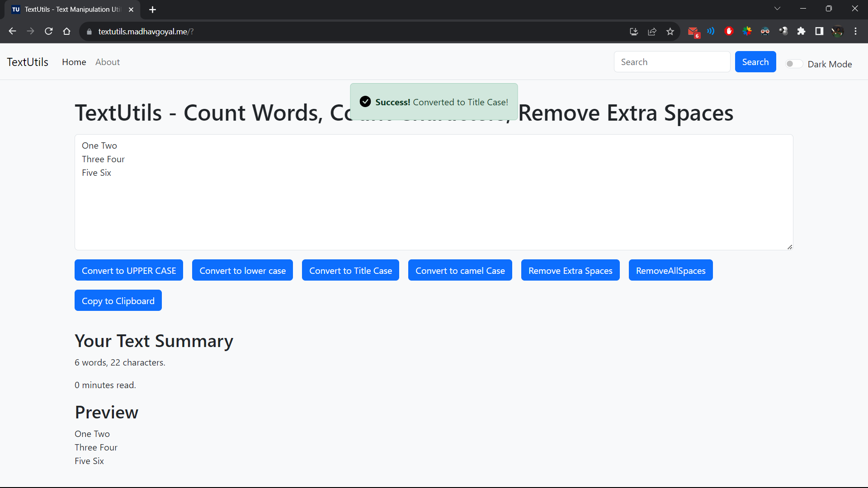Screen dimensions: 868x488
Task: Open the Extensions puzzle icon
Action: click(x=801, y=31)
